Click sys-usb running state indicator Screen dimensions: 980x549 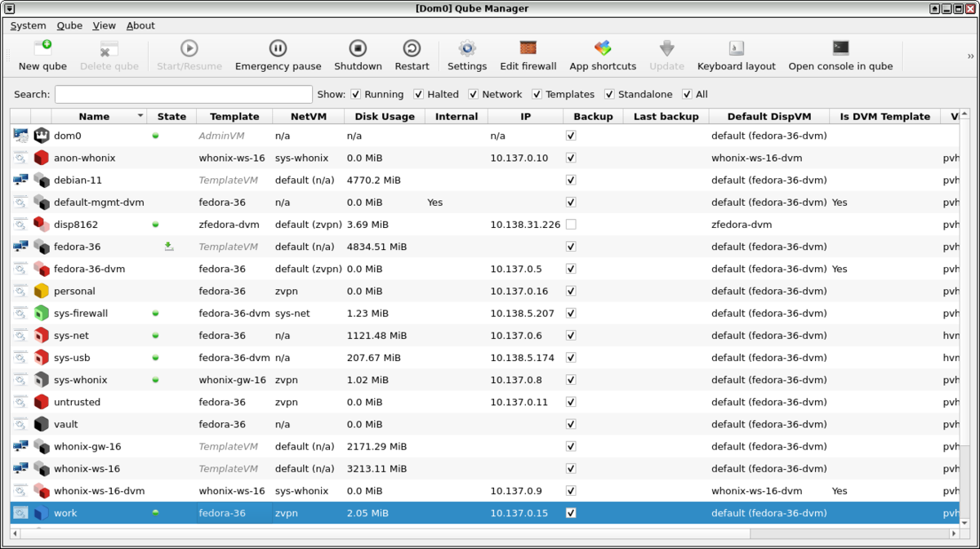coord(155,358)
